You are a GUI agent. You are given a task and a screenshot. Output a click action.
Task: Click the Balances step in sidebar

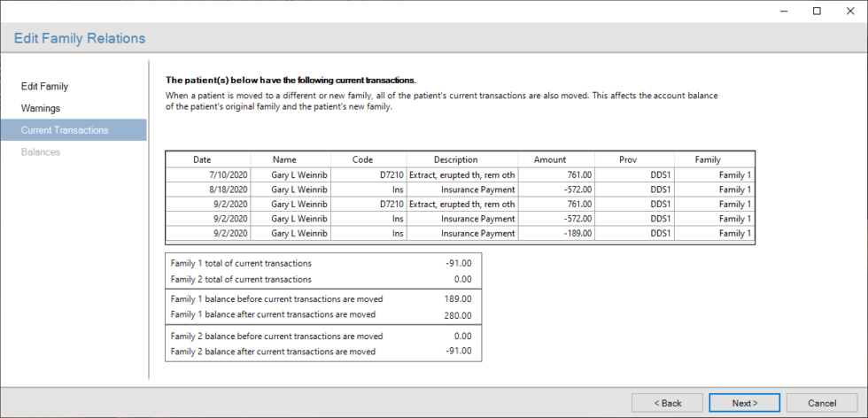pos(41,152)
